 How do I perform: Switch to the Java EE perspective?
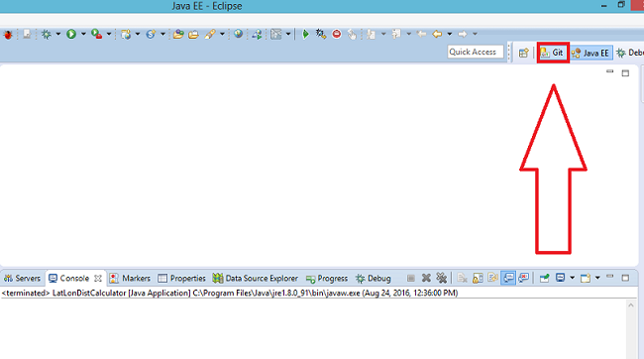point(591,53)
